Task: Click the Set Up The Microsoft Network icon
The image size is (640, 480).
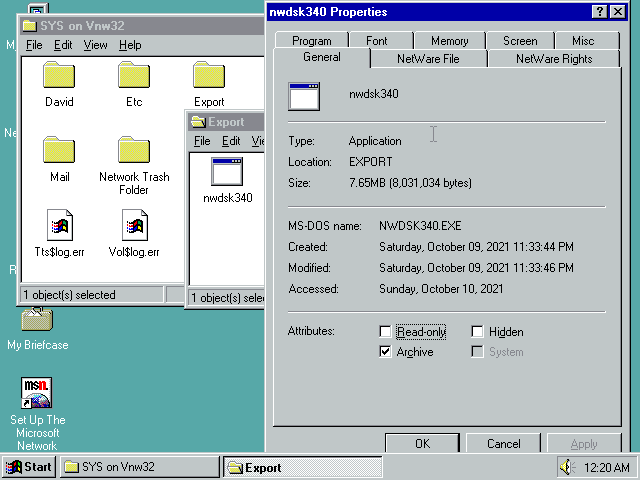Action: [x=36, y=393]
